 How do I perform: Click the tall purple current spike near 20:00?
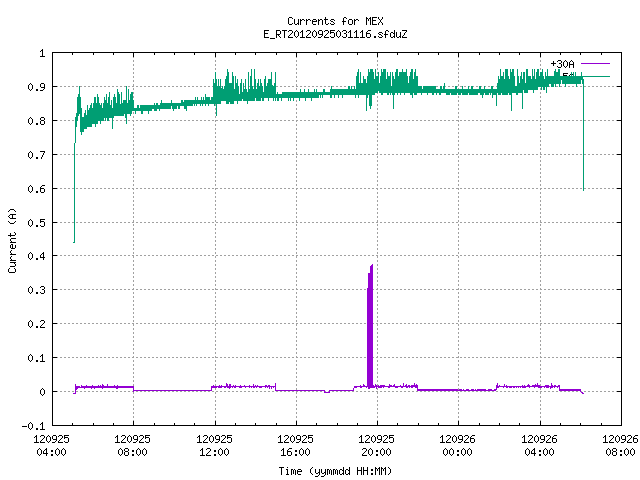(x=370, y=327)
